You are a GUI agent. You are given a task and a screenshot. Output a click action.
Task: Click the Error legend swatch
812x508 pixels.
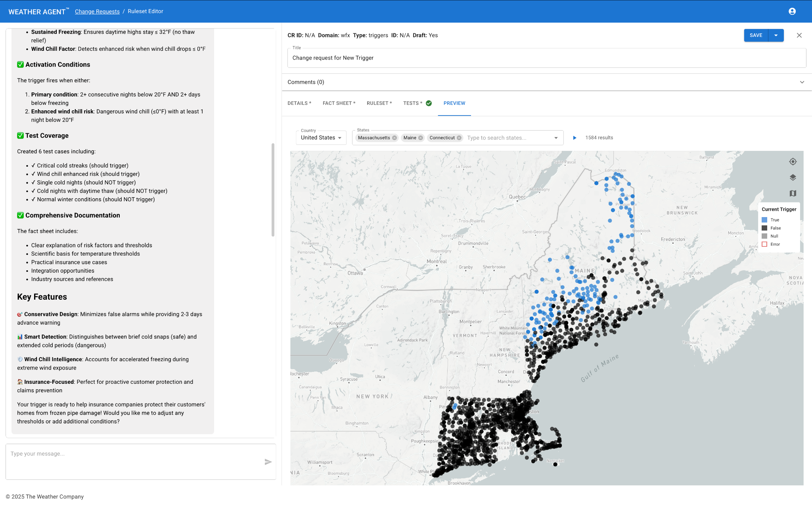764,244
